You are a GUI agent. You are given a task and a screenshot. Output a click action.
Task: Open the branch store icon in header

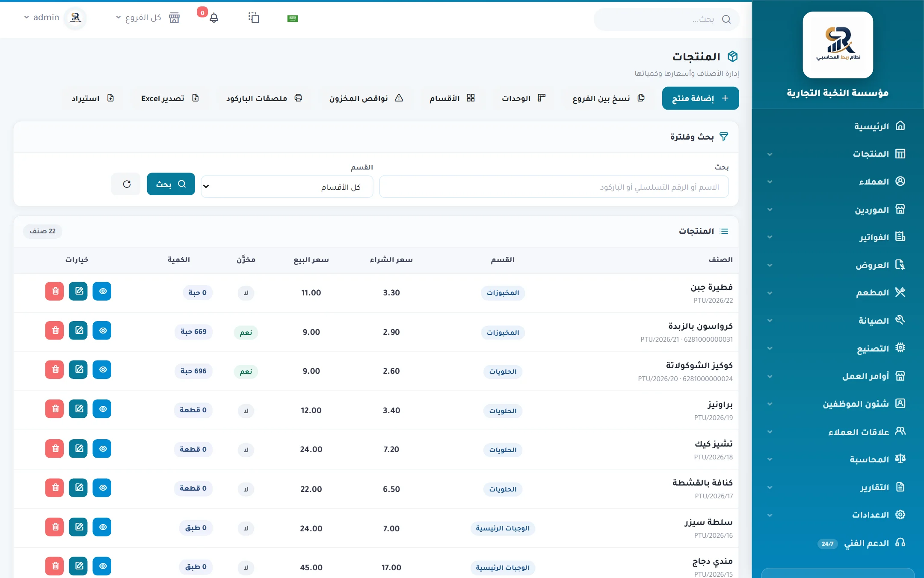point(174,18)
